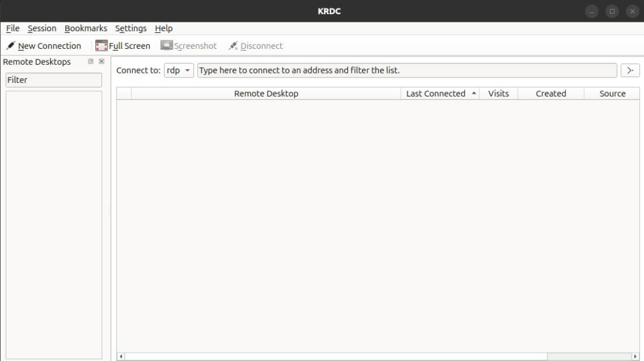Close the Remote Desktops panel
This screenshot has height=361, width=644.
click(x=102, y=61)
